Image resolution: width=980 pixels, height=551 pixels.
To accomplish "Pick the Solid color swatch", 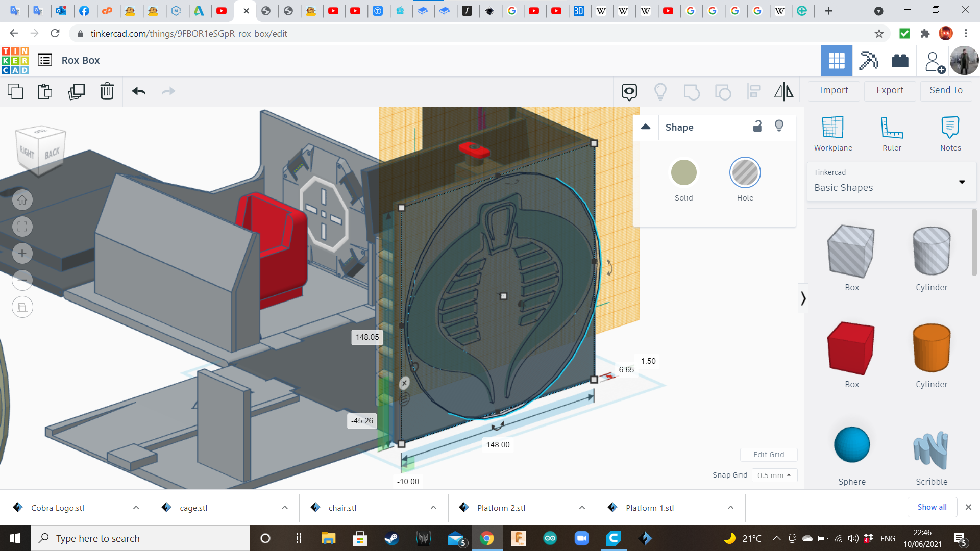I will point(683,173).
